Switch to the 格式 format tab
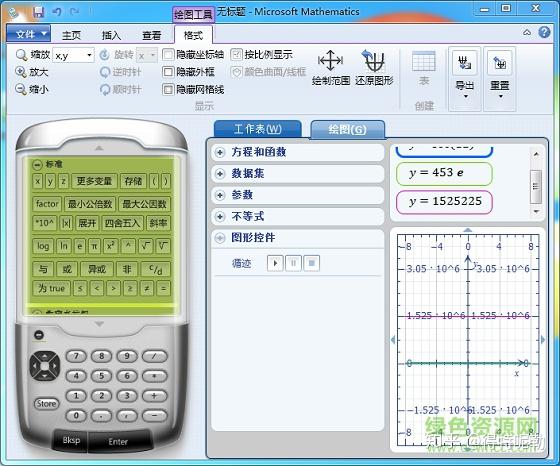This screenshot has width=560, height=466. [193, 35]
